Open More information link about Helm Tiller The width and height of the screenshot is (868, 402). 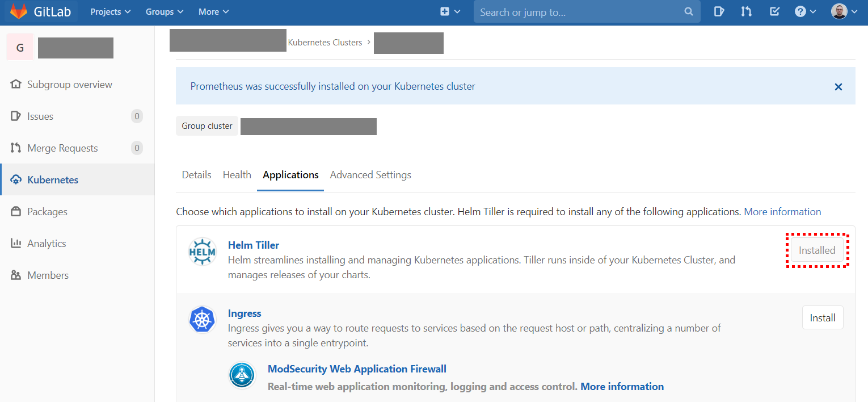pyautogui.click(x=782, y=212)
